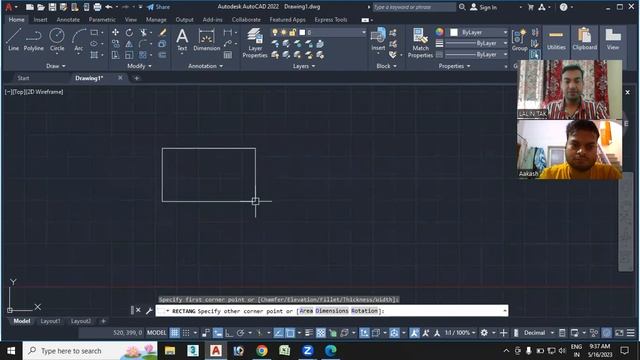Expand the Layers panel
The image size is (640, 360).
click(x=304, y=66)
